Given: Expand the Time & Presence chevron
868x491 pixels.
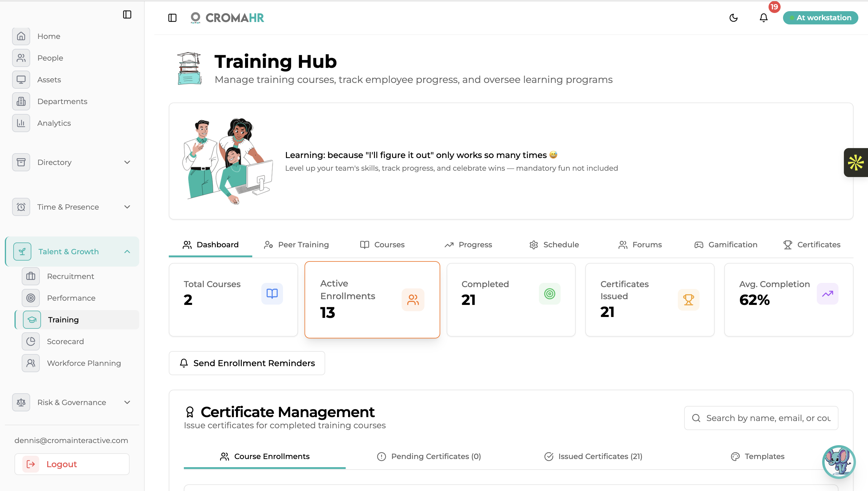Looking at the screenshot, I should point(127,207).
